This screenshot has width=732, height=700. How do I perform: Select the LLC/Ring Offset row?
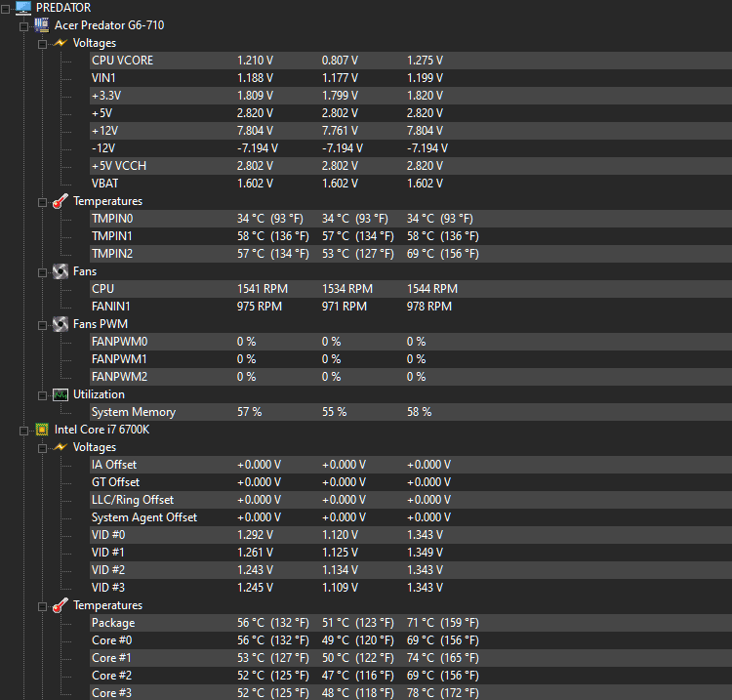[411, 500]
